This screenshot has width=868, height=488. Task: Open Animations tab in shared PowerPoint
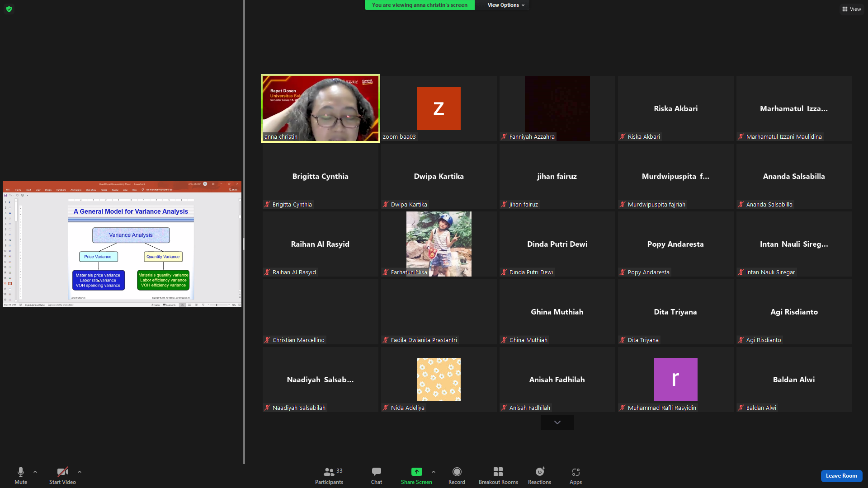(76, 190)
